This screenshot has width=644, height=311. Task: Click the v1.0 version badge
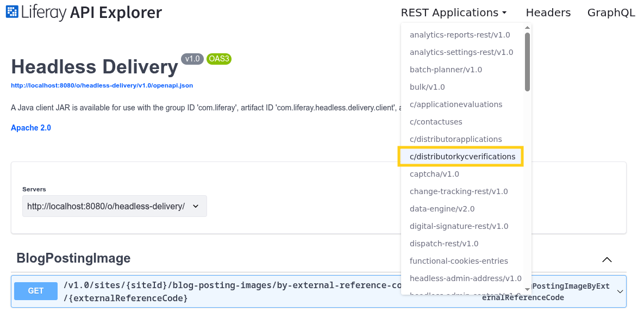tap(192, 59)
